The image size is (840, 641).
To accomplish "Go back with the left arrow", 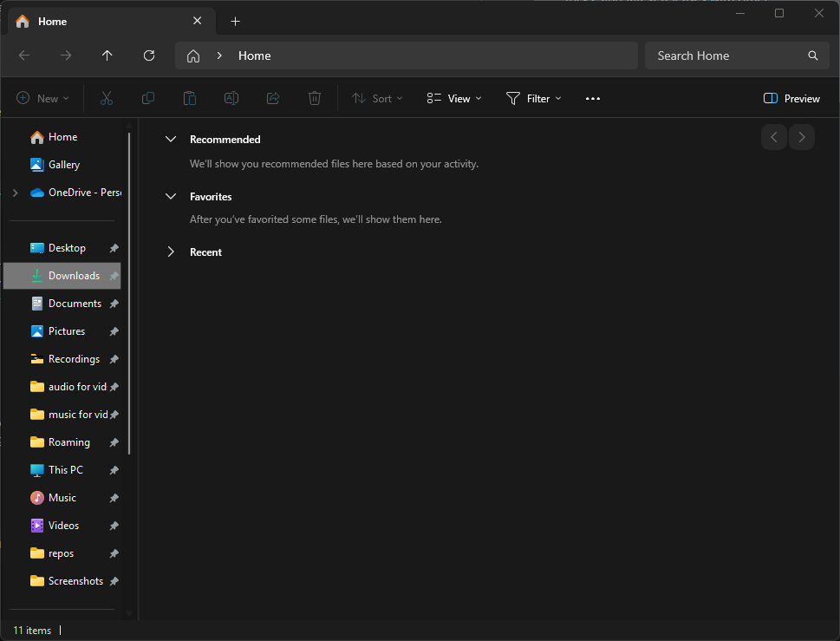I will [x=24, y=56].
